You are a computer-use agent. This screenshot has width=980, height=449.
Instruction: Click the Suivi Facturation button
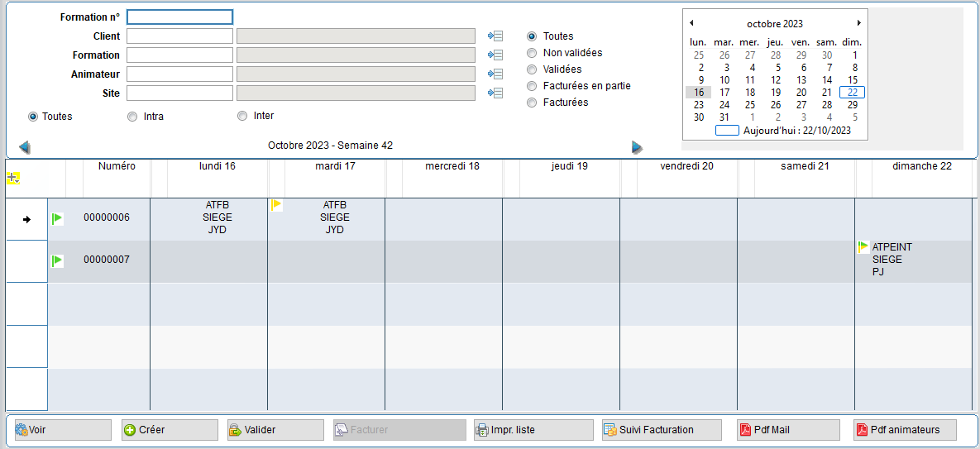pos(661,430)
